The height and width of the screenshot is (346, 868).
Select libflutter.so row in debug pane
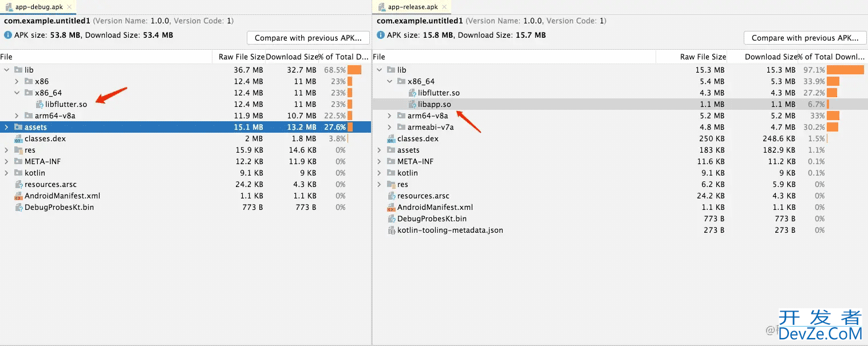coord(186,104)
